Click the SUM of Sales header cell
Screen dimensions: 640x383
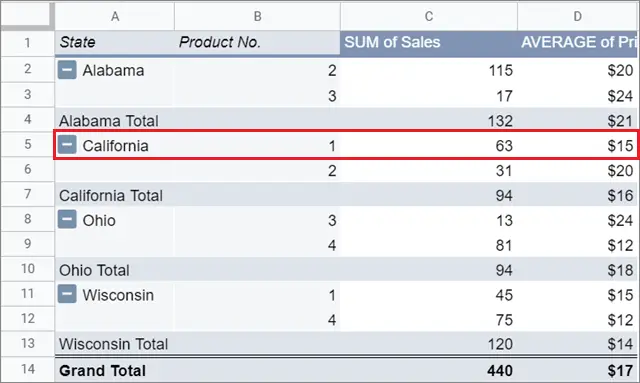[x=429, y=42]
